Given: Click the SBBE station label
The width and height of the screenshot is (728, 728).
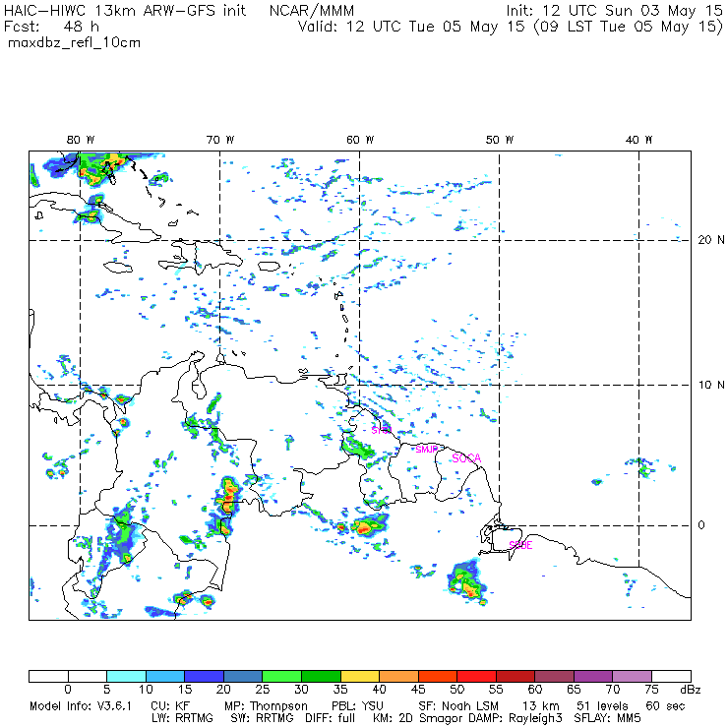Looking at the screenshot, I should (520, 545).
